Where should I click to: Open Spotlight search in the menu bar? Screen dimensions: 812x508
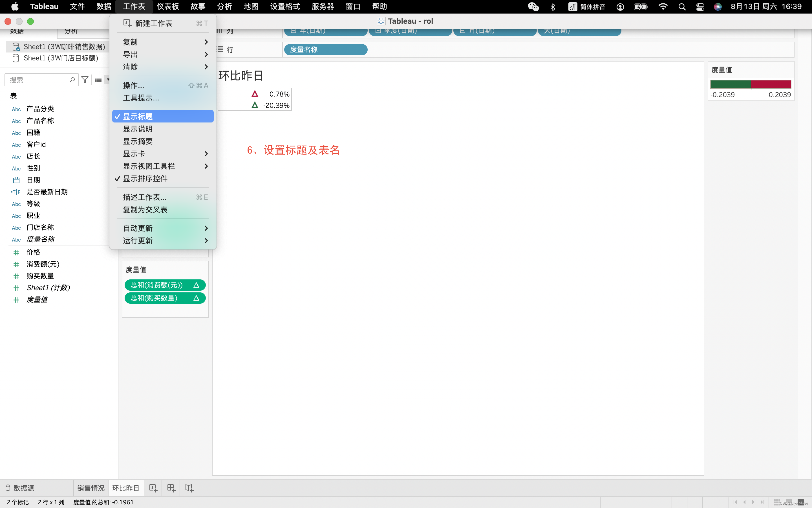pos(682,6)
